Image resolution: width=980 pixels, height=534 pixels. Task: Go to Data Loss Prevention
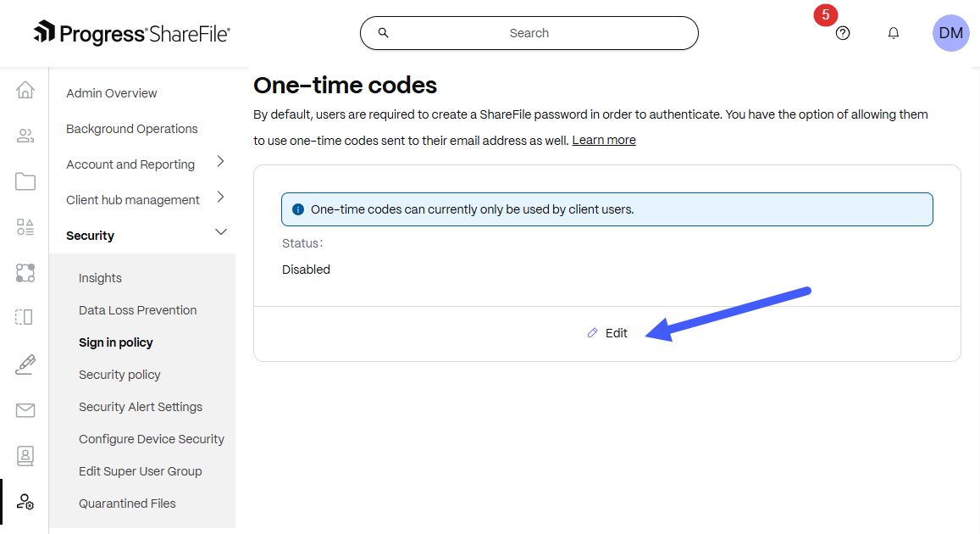click(x=137, y=310)
